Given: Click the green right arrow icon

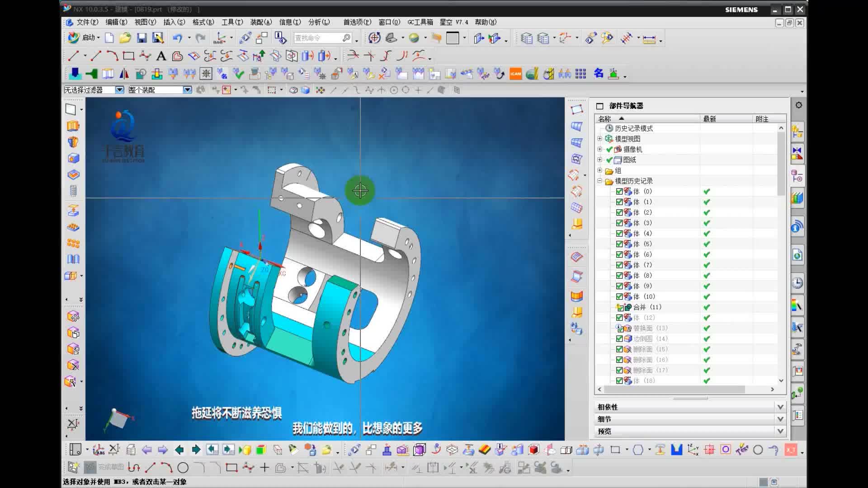Looking at the screenshot, I should [x=196, y=450].
